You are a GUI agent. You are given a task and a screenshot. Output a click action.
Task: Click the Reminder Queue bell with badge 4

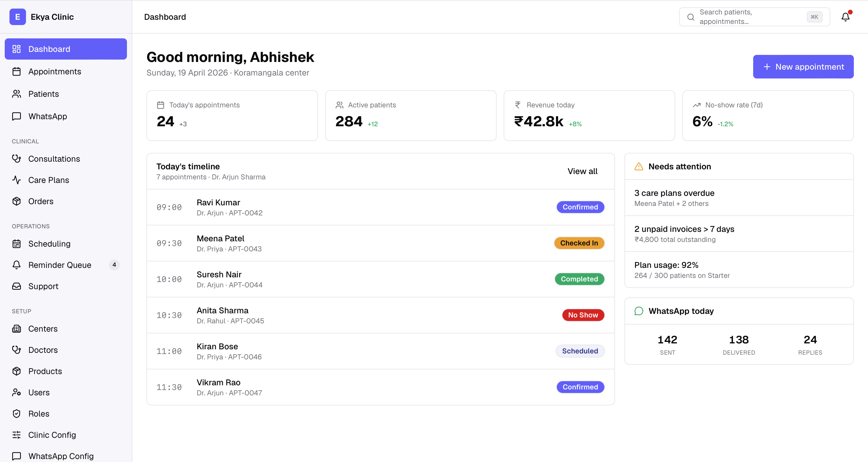tap(17, 265)
